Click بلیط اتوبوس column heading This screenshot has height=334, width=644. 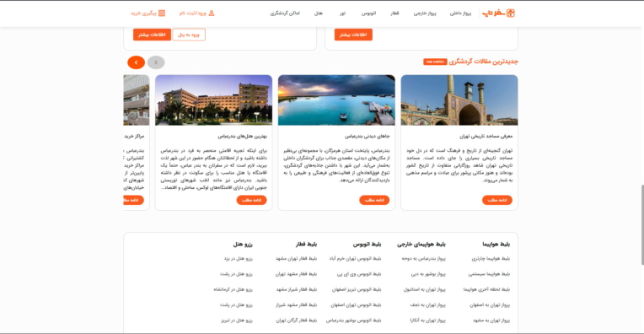point(367,244)
